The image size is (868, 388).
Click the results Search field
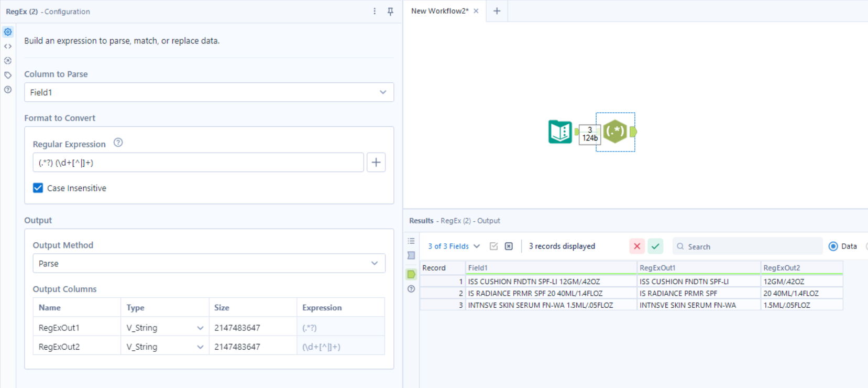click(748, 246)
